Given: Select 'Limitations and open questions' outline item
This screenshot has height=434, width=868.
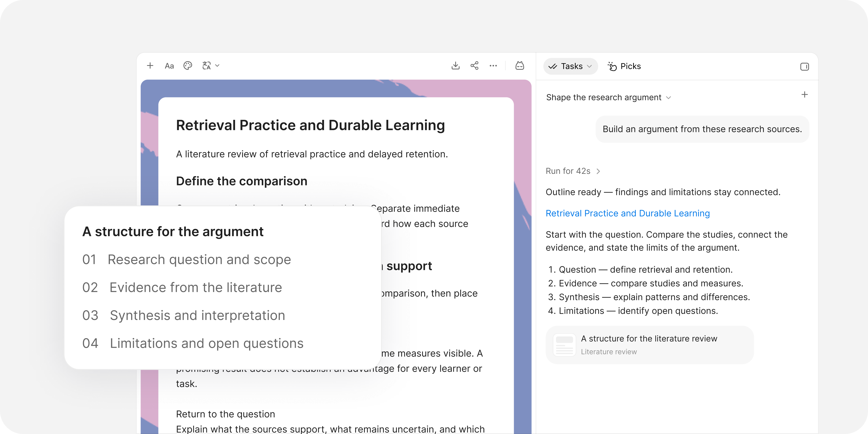Looking at the screenshot, I should tap(193, 343).
